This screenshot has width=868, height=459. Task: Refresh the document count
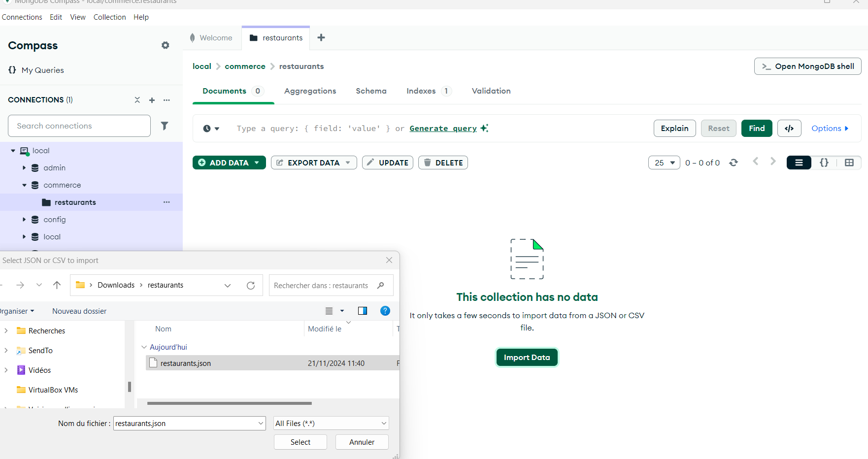(x=734, y=163)
